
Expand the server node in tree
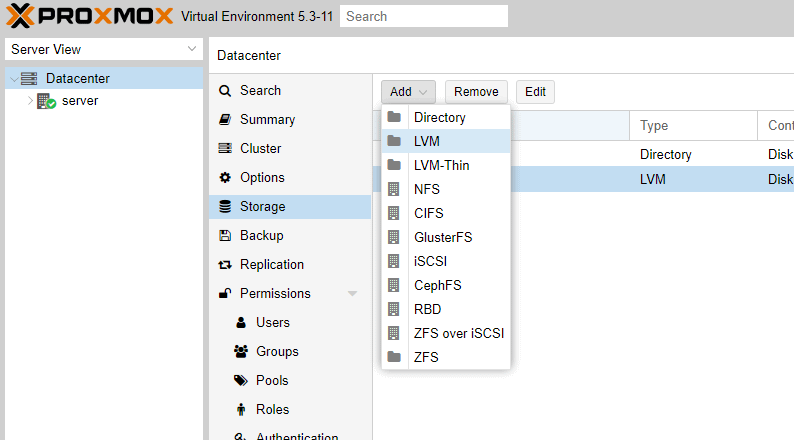click(x=30, y=101)
